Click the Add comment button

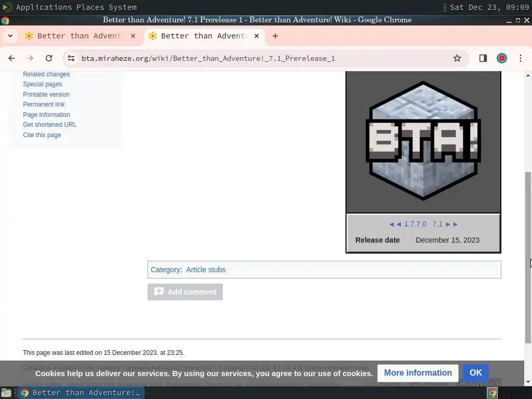point(185,292)
